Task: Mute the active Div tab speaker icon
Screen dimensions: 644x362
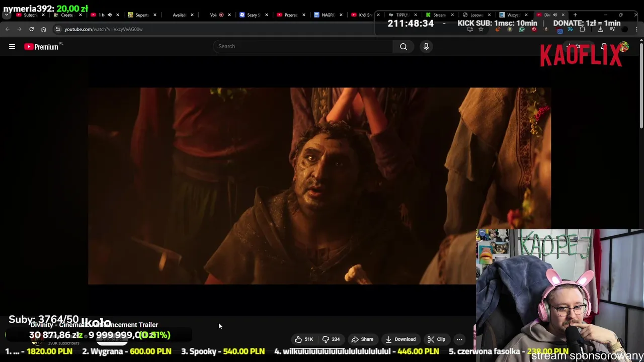Action: (555, 15)
